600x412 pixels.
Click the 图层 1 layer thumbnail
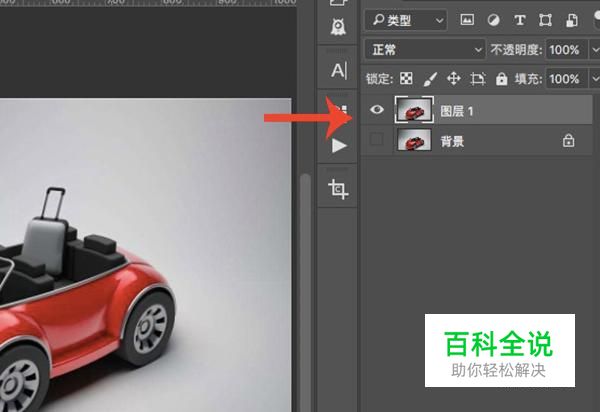tap(413, 111)
